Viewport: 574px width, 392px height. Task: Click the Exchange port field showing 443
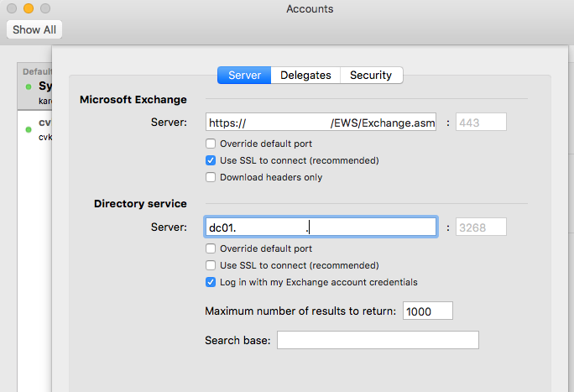(x=481, y=123)
